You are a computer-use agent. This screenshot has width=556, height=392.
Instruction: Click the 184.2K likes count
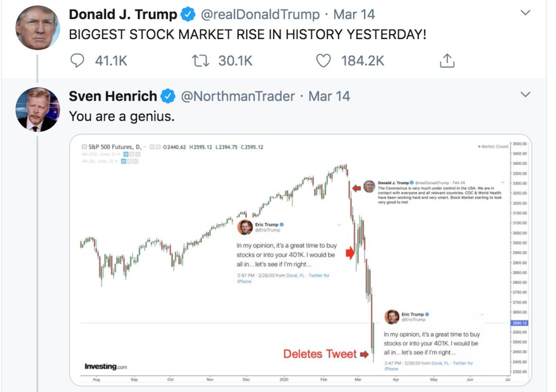click(x=362, y=61)
